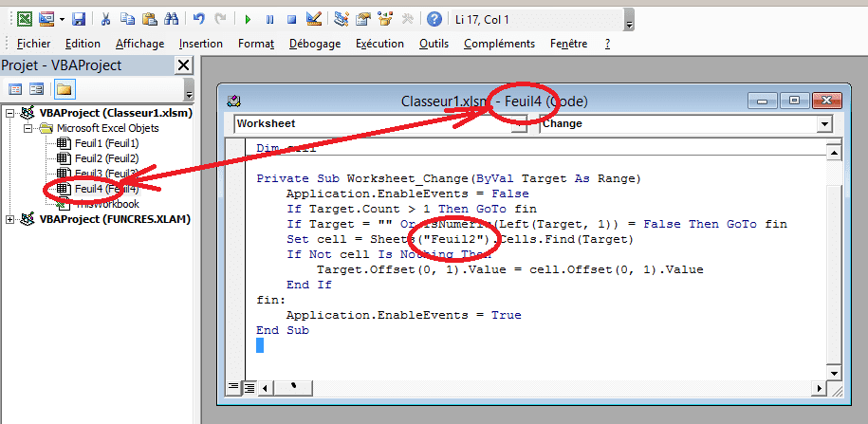Collapse the VBAProject (Classeur1.xlsm) tree node
The height and width of the screenshot is (424, 868).
point(10,113)
